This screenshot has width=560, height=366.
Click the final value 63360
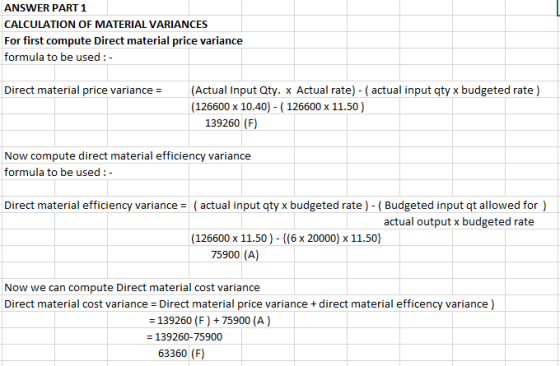pos(172,353)
